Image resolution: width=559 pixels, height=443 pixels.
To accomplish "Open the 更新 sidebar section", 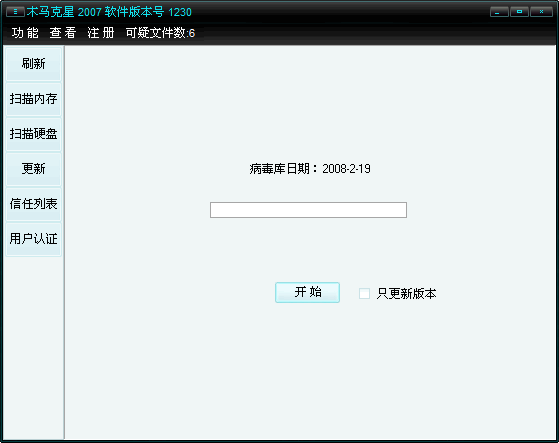I will click(x=34, y=169).
